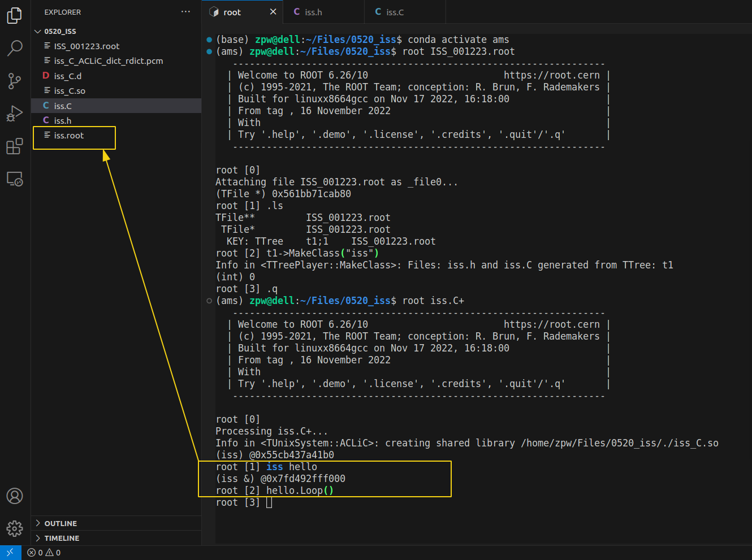Screen dimensions: 752x560
Task: Open iss.C in the file tree
Action: [116, 106]
